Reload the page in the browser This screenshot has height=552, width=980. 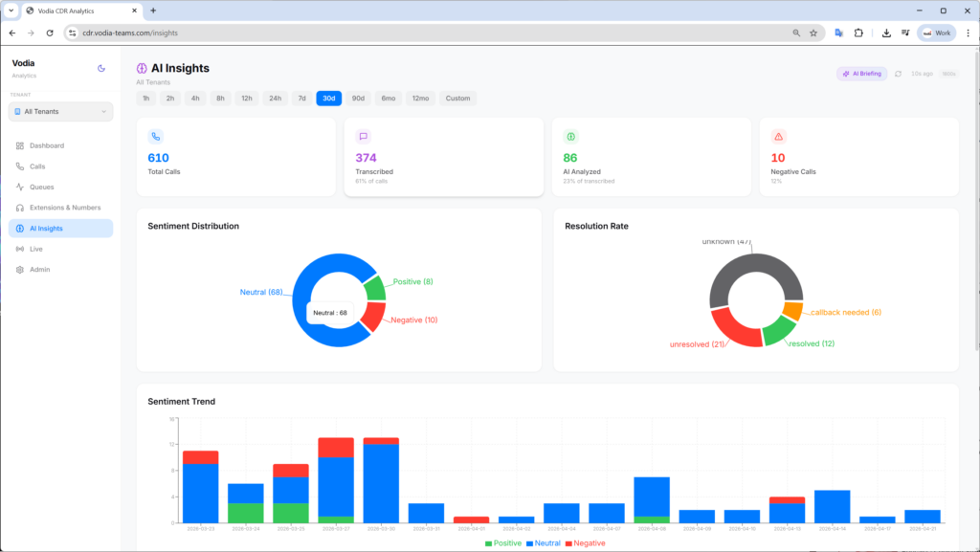pos(50,33)
